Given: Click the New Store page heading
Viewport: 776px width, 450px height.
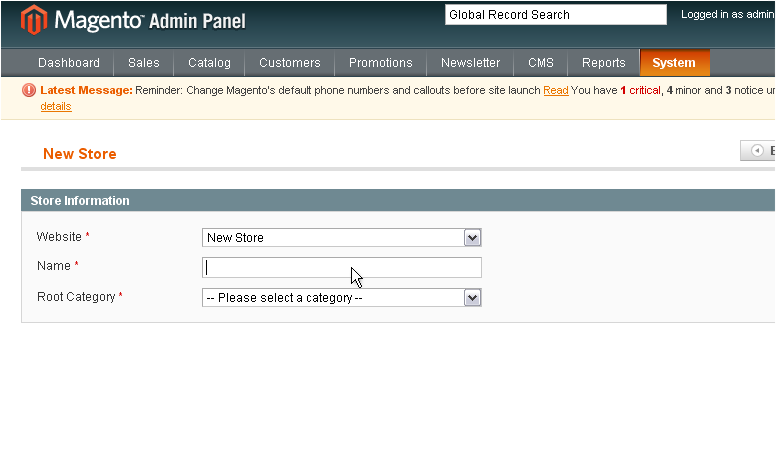Looking at the screenshot, I should [x=80, y=154].
